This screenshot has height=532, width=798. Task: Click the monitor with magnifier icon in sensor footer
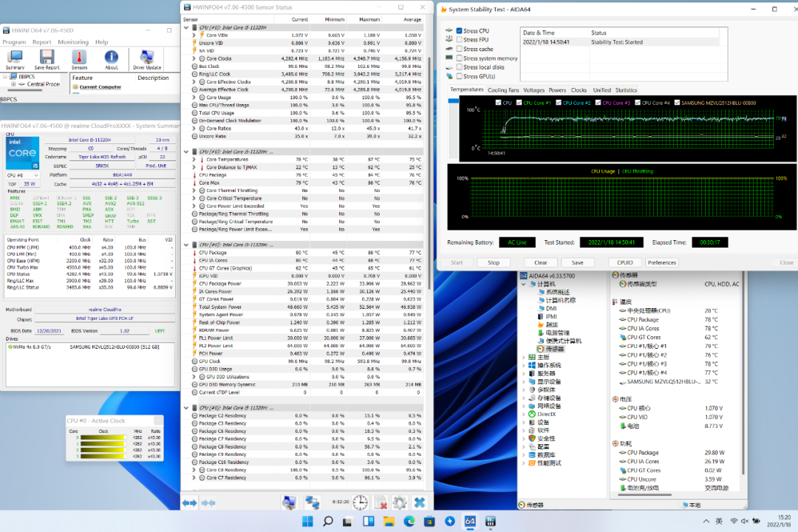(x=289, y=502)
